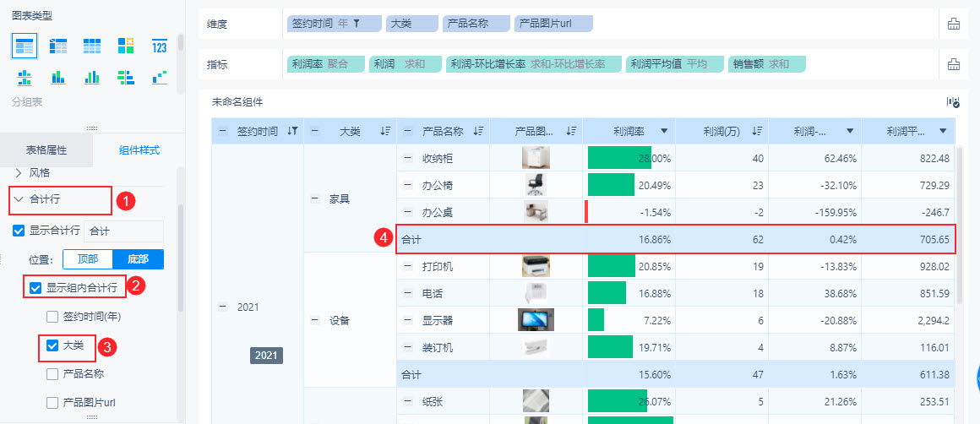This screenshot has width=980, height=424.
Task: Switch to the 表格属性 tab
Action: (46, 150)
